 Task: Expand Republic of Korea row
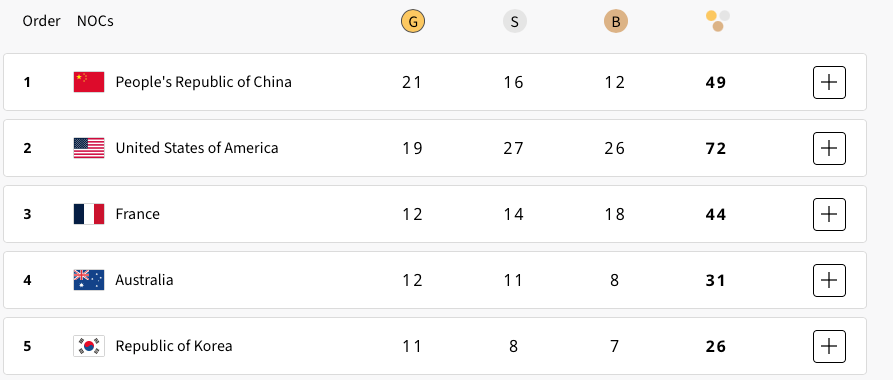pyautogui.click(x=829, y=346)
